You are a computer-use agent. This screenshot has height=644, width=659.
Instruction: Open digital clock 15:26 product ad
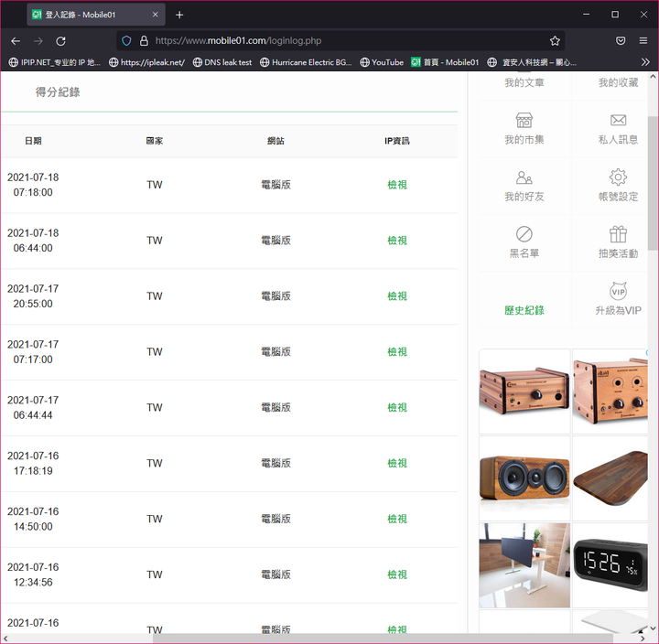click(610, 565)
